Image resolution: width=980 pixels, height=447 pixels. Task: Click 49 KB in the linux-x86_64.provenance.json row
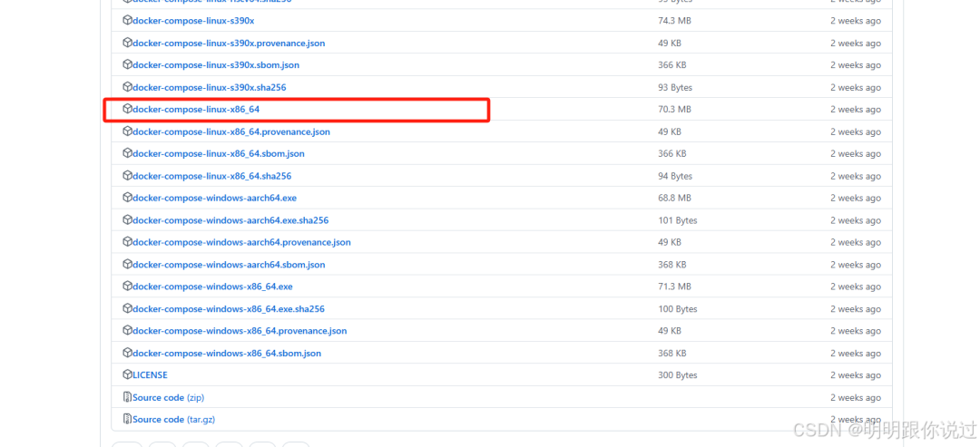(x=670, y=131)
